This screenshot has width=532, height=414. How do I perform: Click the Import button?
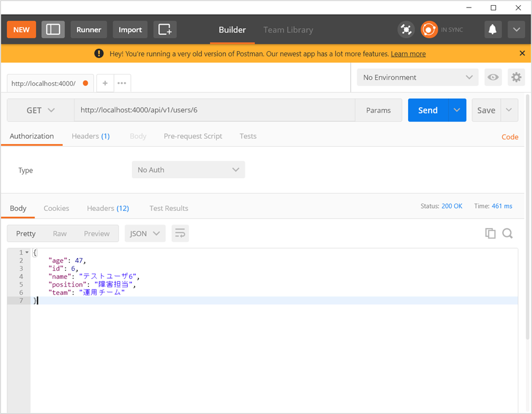click(x=130, y=29)
